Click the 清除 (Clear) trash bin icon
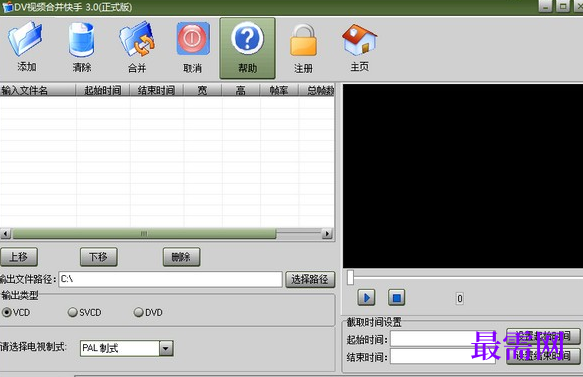Image resolution: width=583 pixels, height=377 pixels. (x=81, y=40)
